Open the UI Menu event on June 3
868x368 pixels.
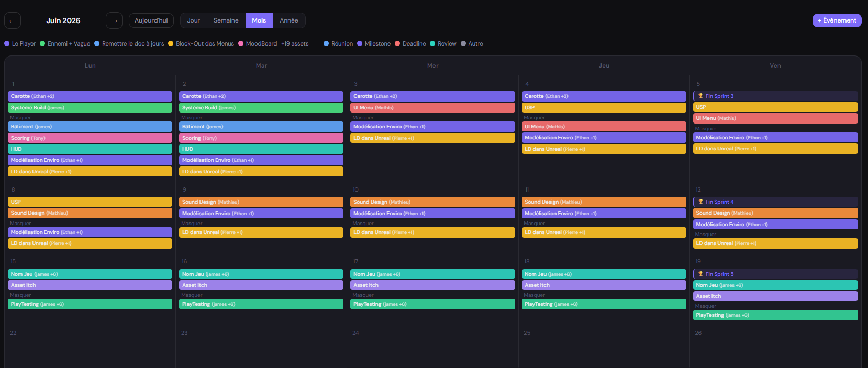[432, 107]
